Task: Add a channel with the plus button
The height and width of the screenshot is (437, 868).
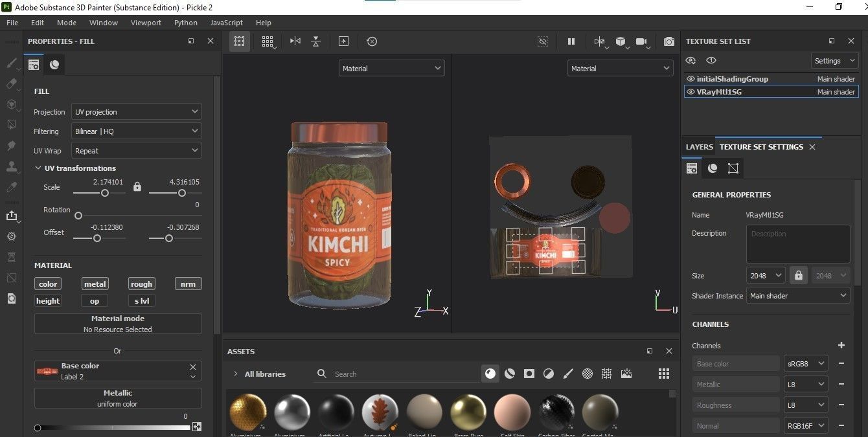Action: point(841,345)
